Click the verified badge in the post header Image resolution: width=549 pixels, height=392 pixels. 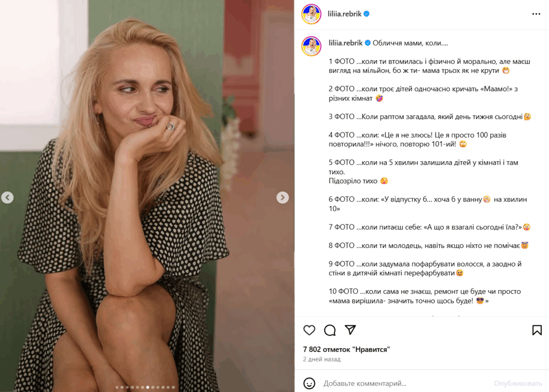pyautogui.click(x=366, y=14)
